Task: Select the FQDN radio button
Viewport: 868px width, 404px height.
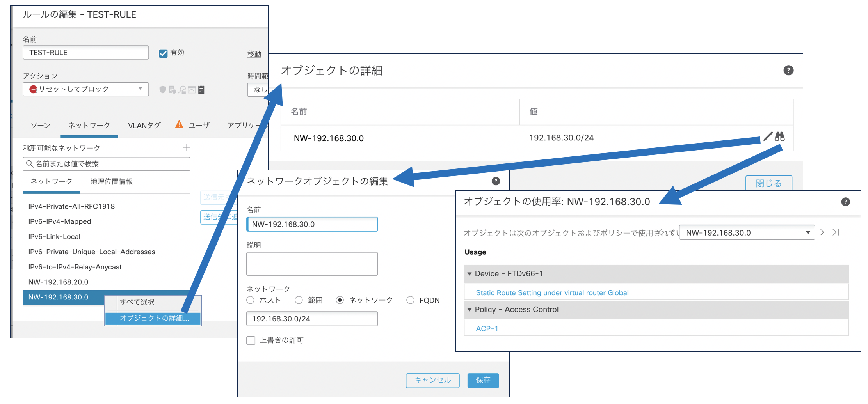Action: pos(410,300)
